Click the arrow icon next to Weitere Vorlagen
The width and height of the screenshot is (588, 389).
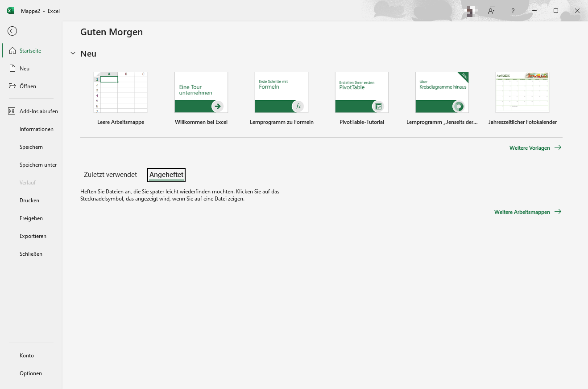click(558, 147)
